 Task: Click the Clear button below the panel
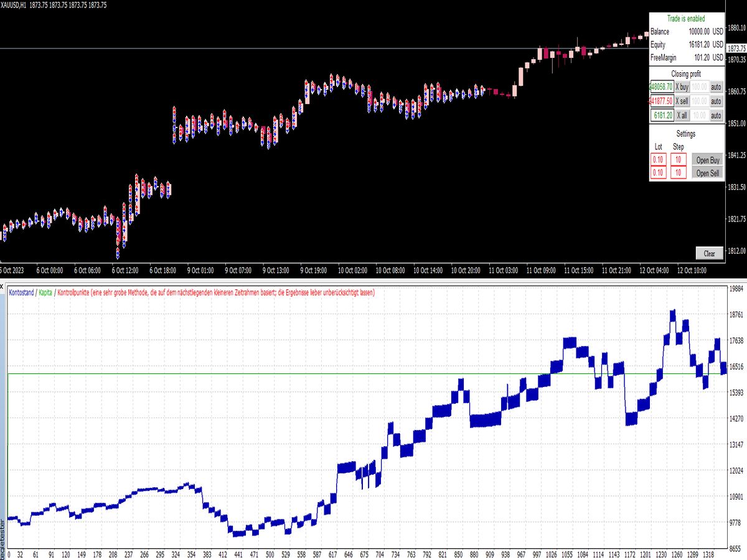coord(708,253)
